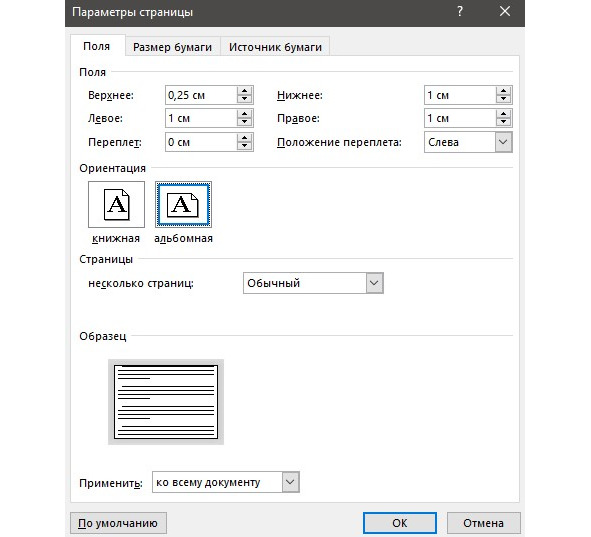Click the Нижнее label
This screenshot has height=537, width=591.
[300, 95]
